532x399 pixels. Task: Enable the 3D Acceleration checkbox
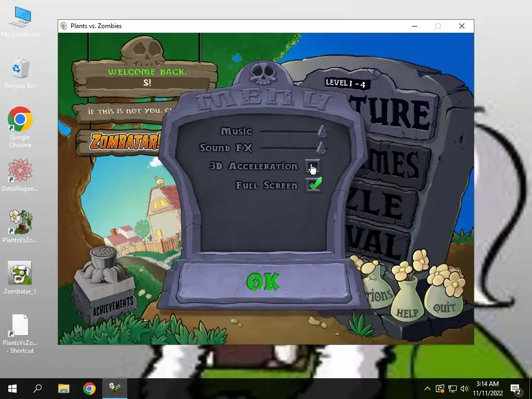tap(312, 167)
